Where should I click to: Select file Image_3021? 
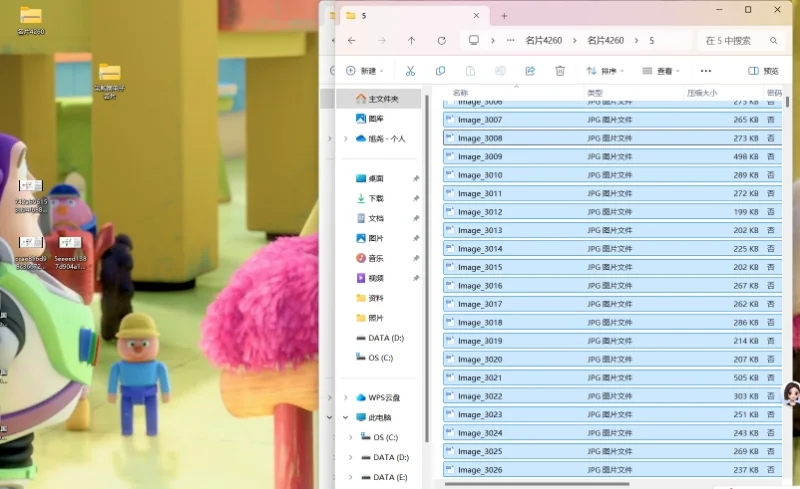[x=612, y=377]
